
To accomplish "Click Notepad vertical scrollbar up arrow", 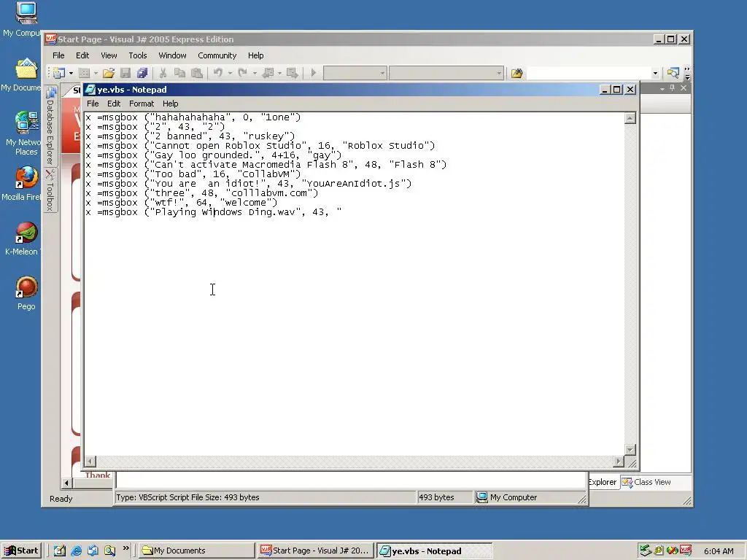I will click(630, 118).
